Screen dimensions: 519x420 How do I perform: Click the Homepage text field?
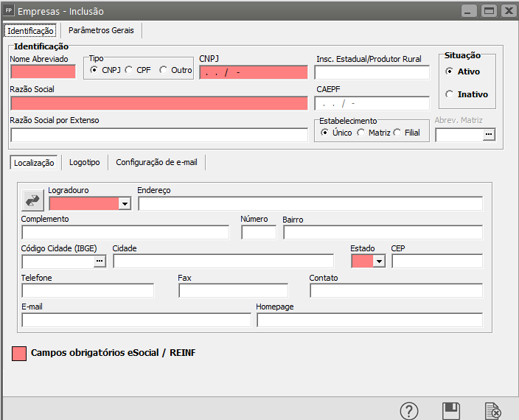pyautogui.click(x=369, y=320)
